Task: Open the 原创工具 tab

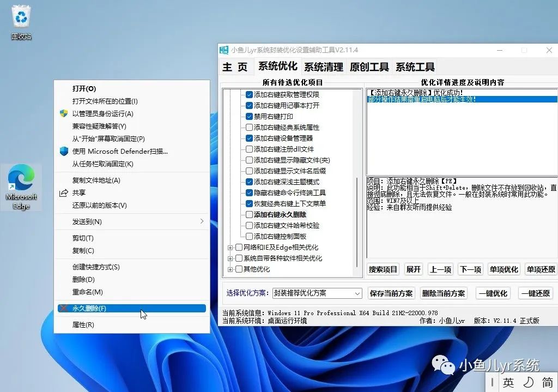Action: pyautogui.click(x=369, y=67)
